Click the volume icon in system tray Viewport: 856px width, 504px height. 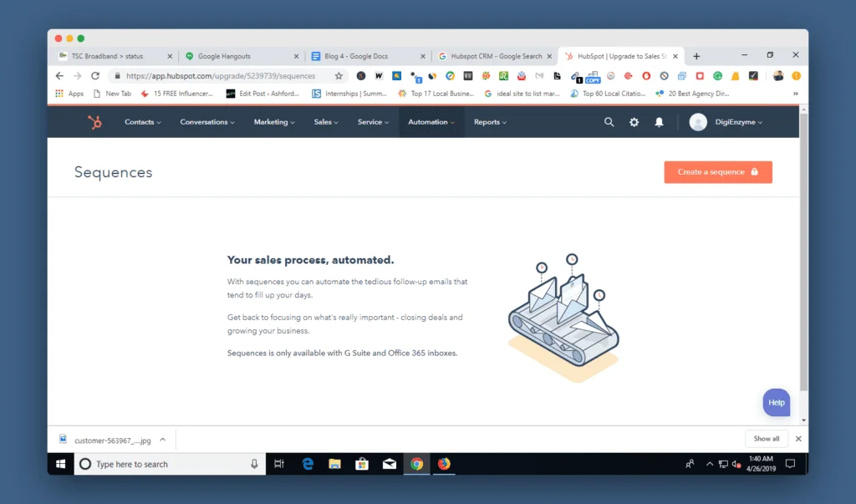coord(736,464)
